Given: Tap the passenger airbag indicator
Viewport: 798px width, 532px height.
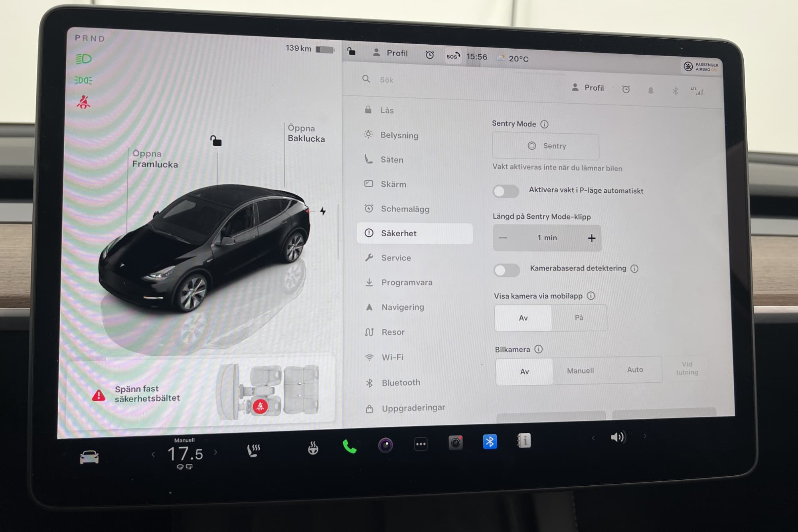Looking at the screenshot, I should coord(701,67).
